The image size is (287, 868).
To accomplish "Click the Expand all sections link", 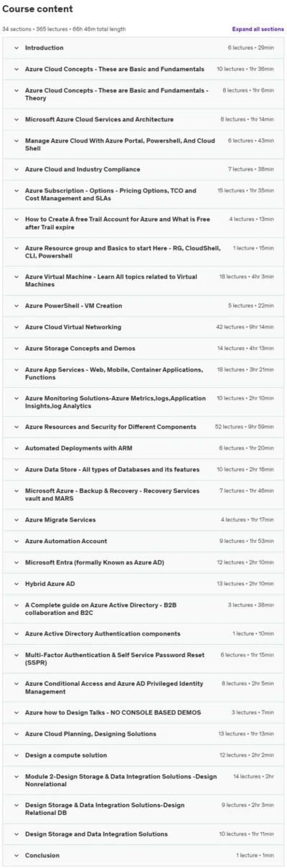I will coord(258,29).
